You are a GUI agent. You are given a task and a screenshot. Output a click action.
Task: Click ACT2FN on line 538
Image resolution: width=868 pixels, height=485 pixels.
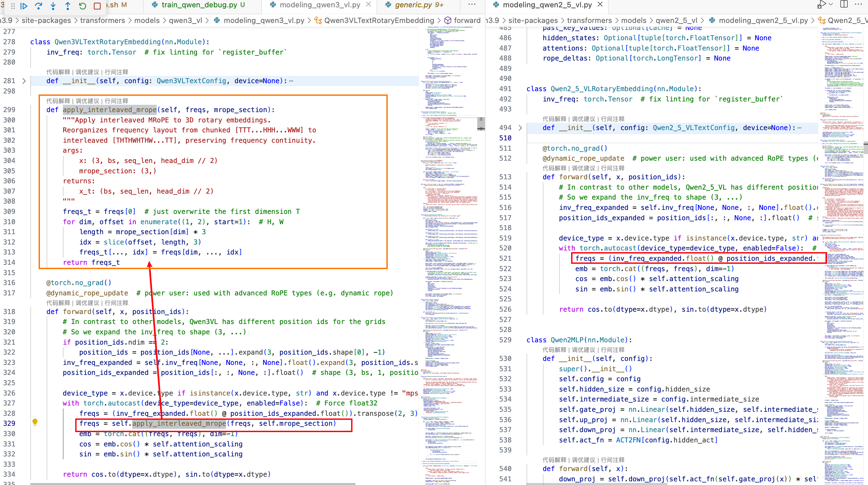(628, 440)
